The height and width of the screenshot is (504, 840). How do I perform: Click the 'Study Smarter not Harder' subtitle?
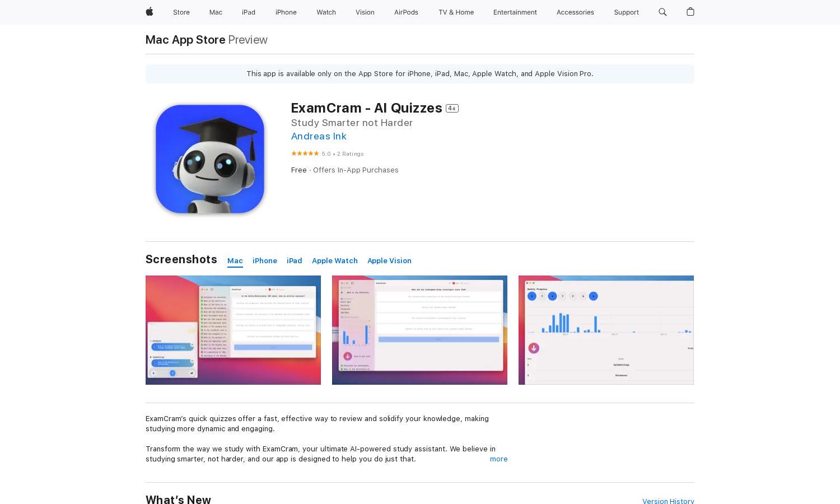352,123
